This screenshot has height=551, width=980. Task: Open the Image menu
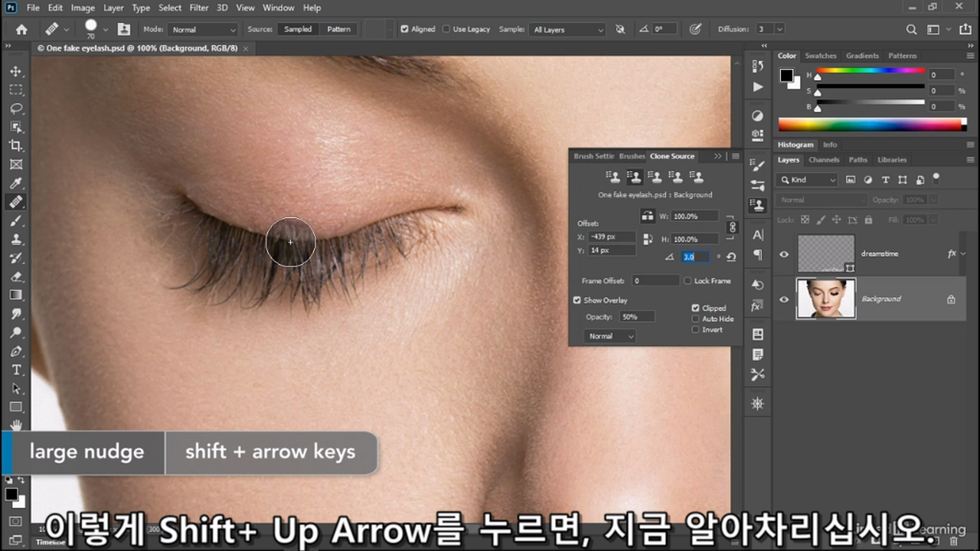[x=83, y=8]
